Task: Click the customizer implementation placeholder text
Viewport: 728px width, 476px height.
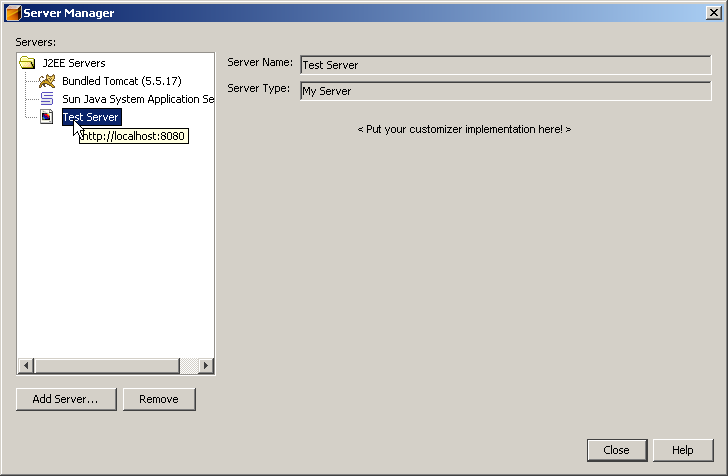Action: pyautogui.click(x=464, y=130)
